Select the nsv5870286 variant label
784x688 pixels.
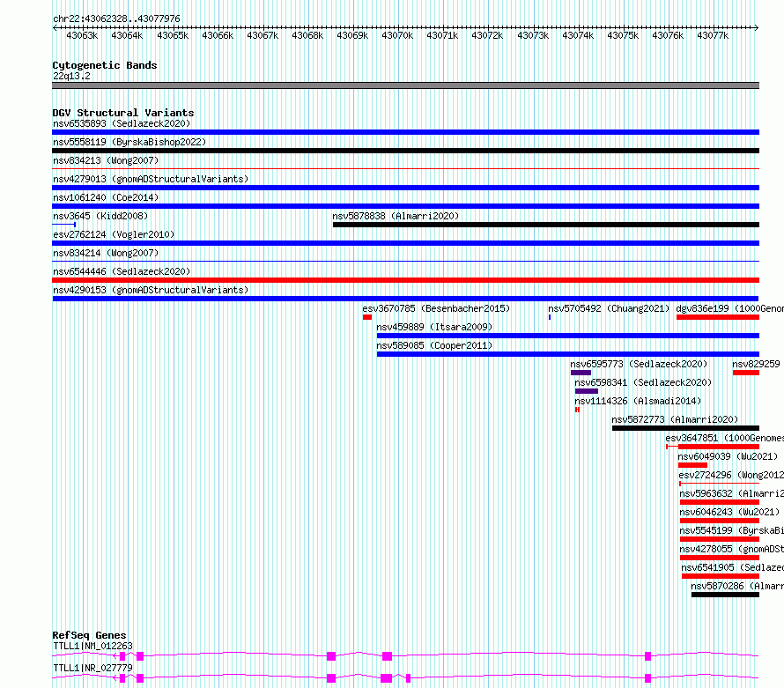(737, 586)
